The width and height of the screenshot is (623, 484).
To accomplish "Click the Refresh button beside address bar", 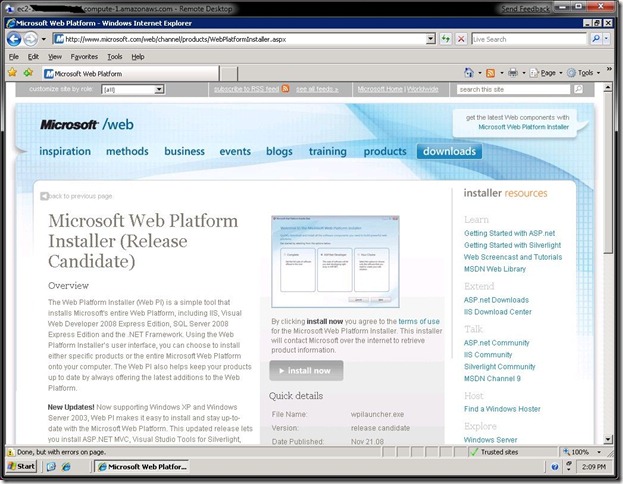I will [x=446, y=39].
